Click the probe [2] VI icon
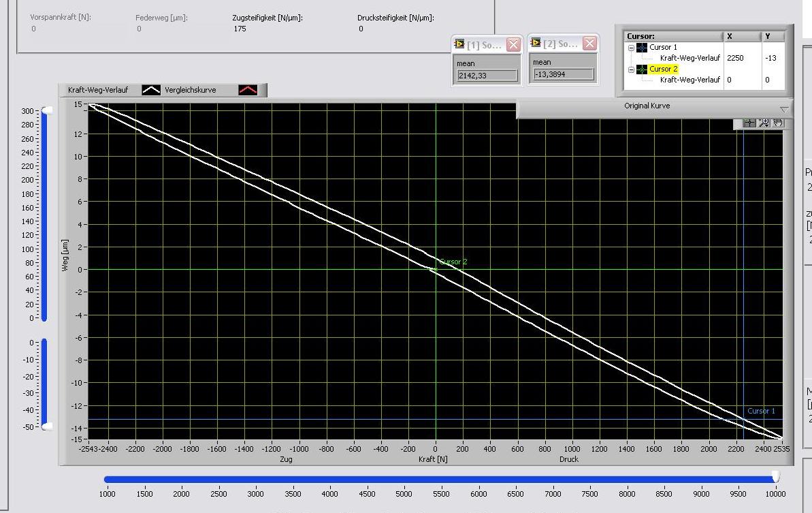Image resolution: width=812 pixels, height=513 pixels. (536, 42)
